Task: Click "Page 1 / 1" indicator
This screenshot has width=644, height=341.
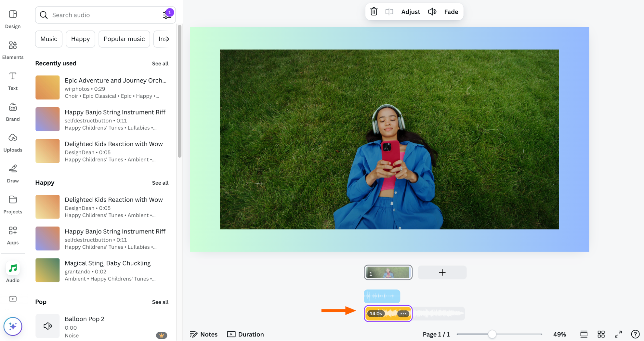Action: click(436, 334)
